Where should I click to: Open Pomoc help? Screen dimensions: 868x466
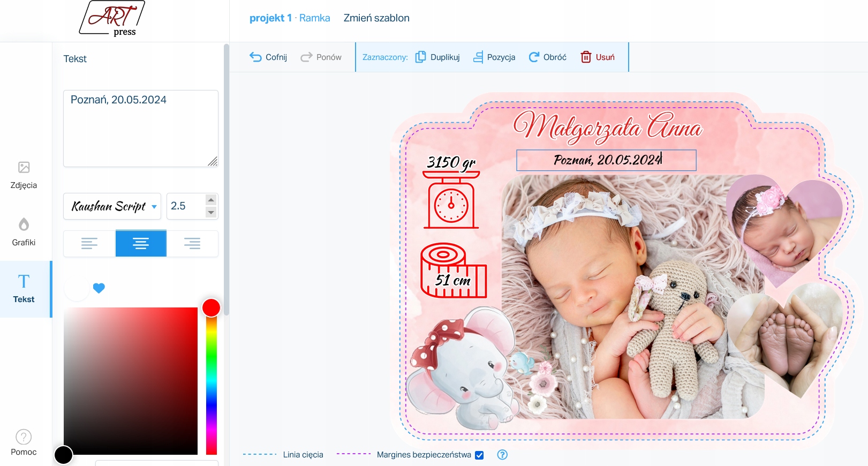[24, 442]
